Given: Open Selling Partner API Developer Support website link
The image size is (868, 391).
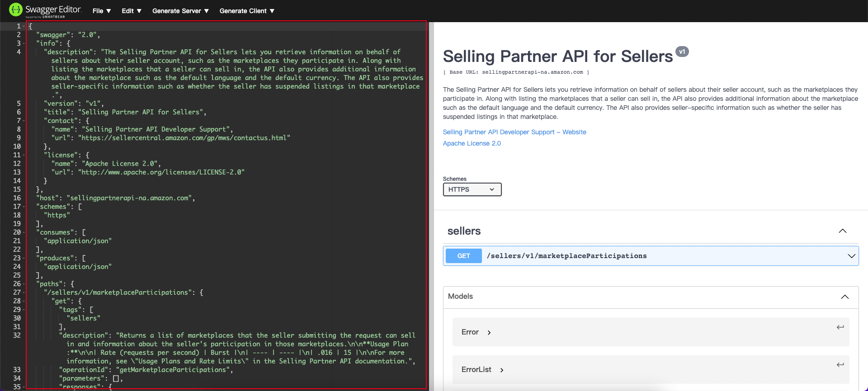Looking at the screenshot, I should (514, 132).
